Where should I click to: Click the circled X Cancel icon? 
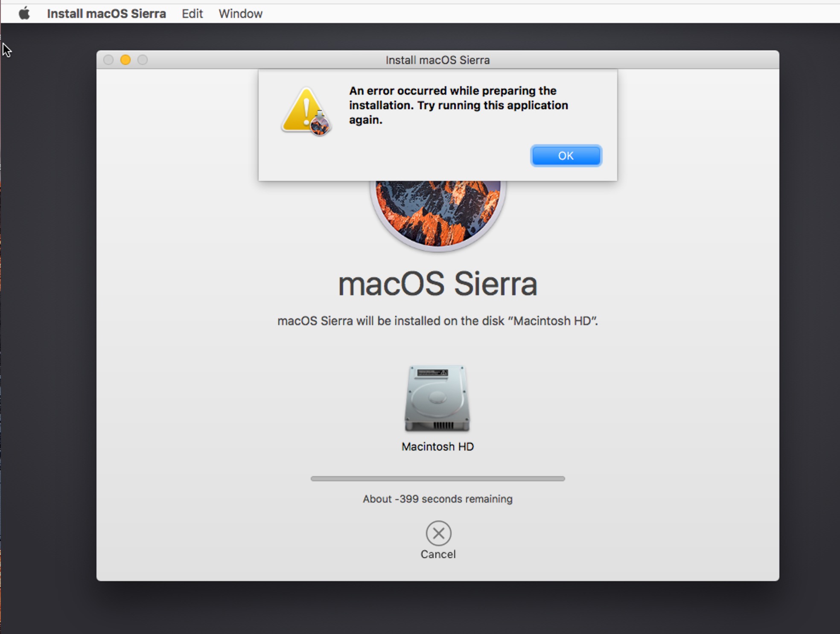[438, 533]
